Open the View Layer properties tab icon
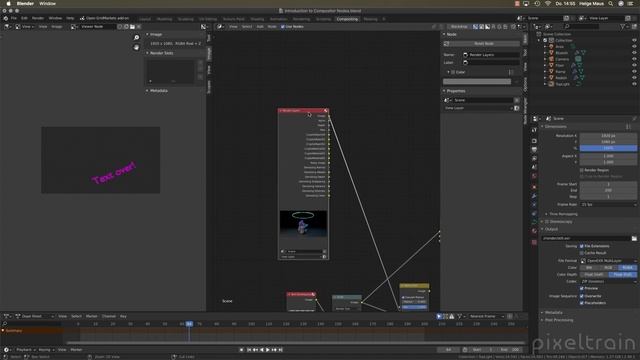 click(534, 158)
